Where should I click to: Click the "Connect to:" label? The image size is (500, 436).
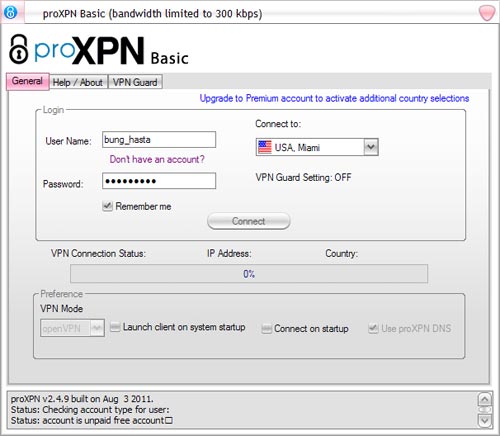278,124
